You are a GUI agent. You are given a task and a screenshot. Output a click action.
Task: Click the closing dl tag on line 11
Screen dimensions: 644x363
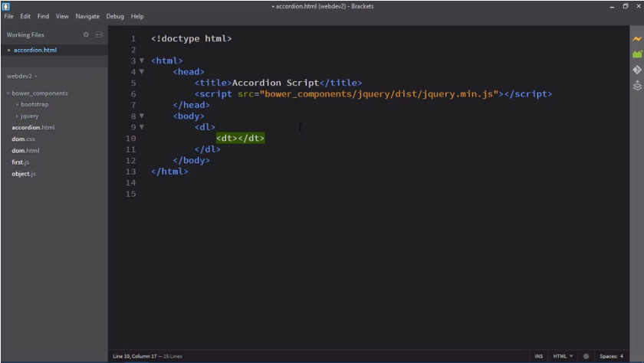click(x=208, y=149)
